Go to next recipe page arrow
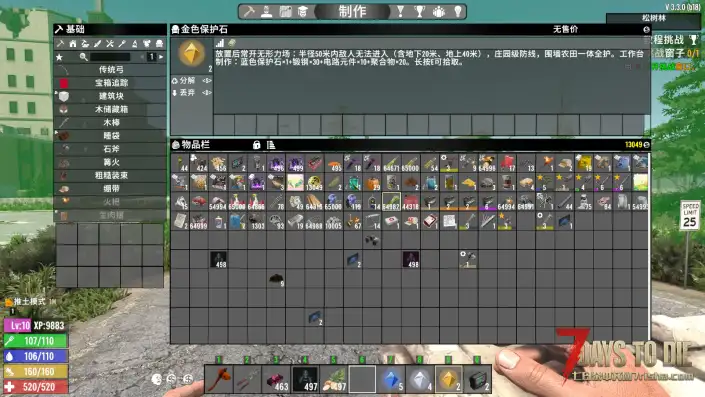 point(161,57)
